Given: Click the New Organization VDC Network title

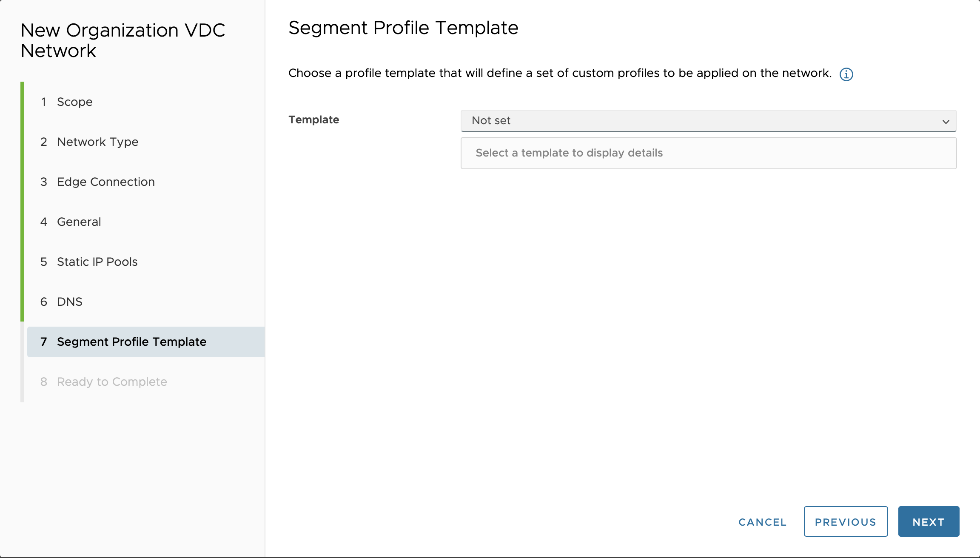Looking at the screenshot, I should point(122,40).
